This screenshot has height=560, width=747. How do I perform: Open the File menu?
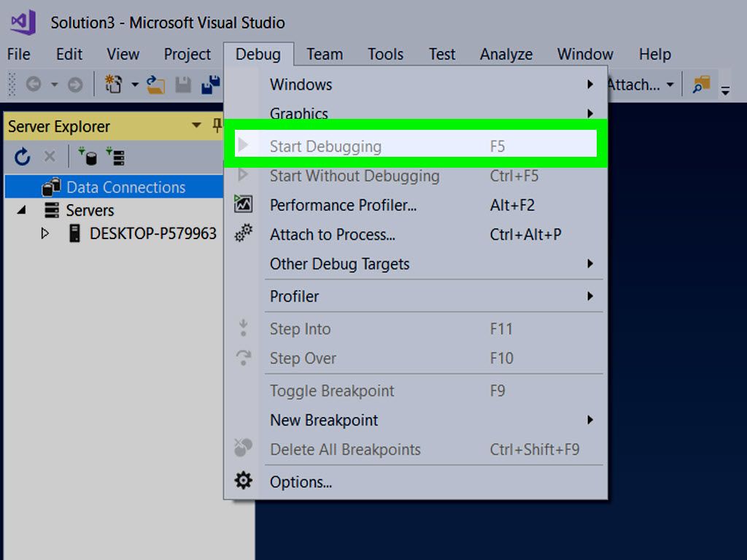[x=18, y=54]
